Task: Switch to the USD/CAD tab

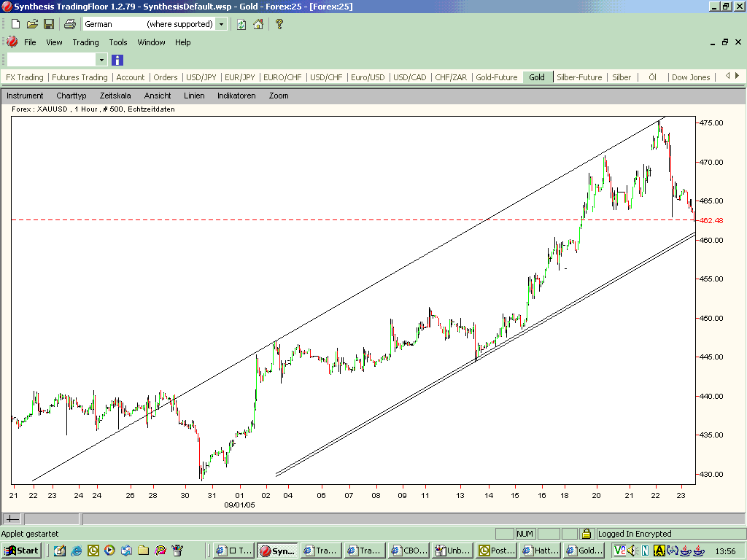Action: [x=410, y=77]
